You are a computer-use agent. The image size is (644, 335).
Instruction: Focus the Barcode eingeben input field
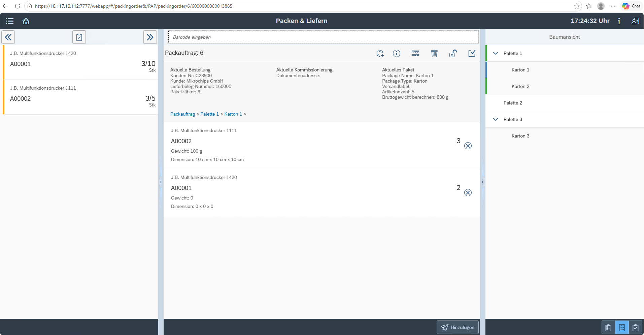click(x=323, y=37)
